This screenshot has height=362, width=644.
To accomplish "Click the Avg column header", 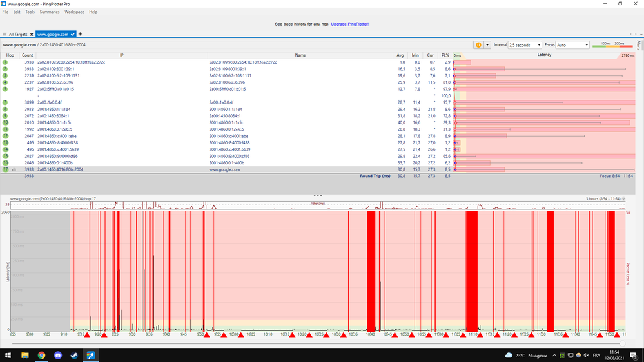I will point(400,55).
